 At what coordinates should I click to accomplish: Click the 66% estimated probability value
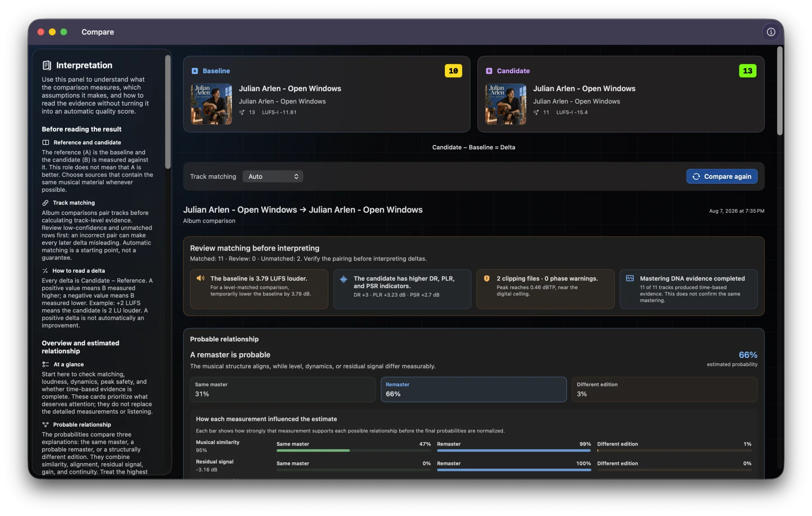click(x=748, y=355)
